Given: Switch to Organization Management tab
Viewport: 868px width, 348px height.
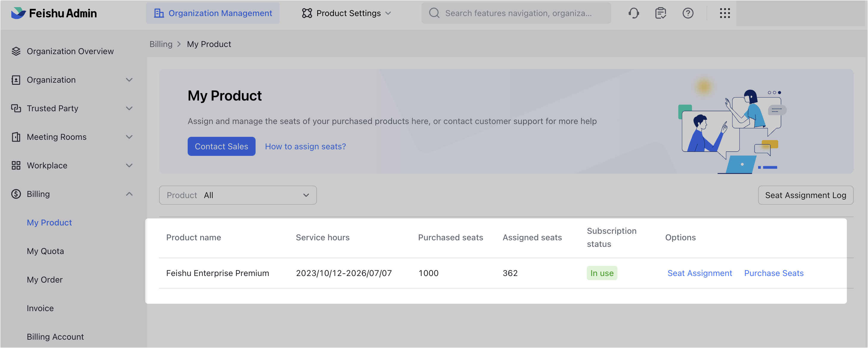Looking at the screenshot, I should [x=213, y=13].
